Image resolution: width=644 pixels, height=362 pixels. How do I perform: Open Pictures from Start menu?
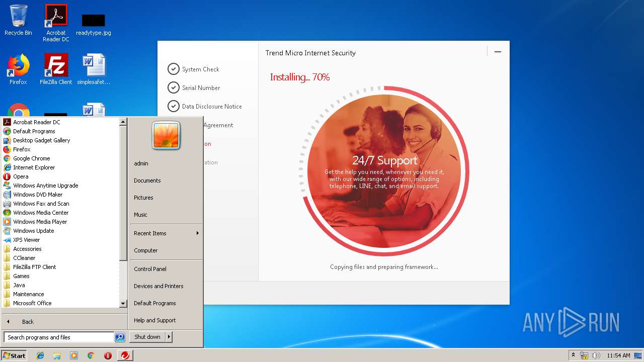[166, 198]
